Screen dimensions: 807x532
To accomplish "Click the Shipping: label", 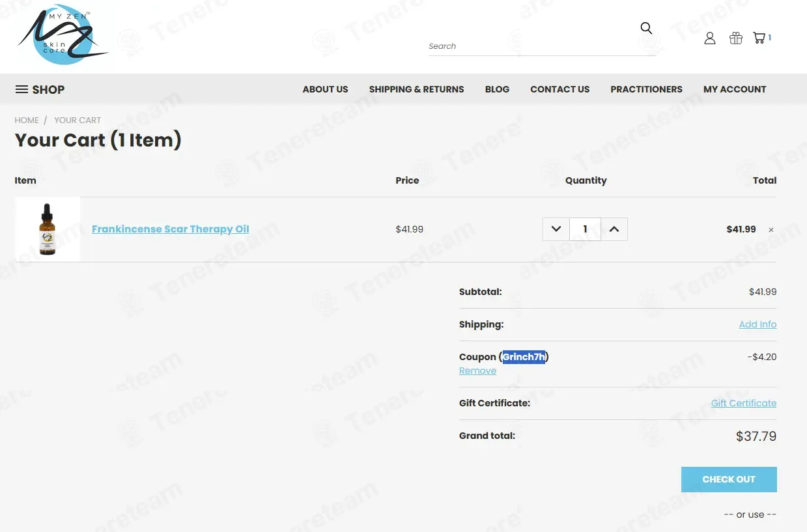I will click(x=481, y=324).
